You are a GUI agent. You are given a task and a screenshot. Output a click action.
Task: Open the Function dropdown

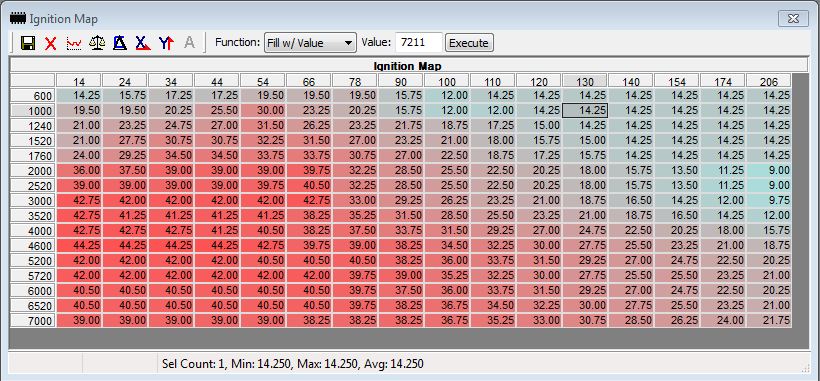coord(310,43)
